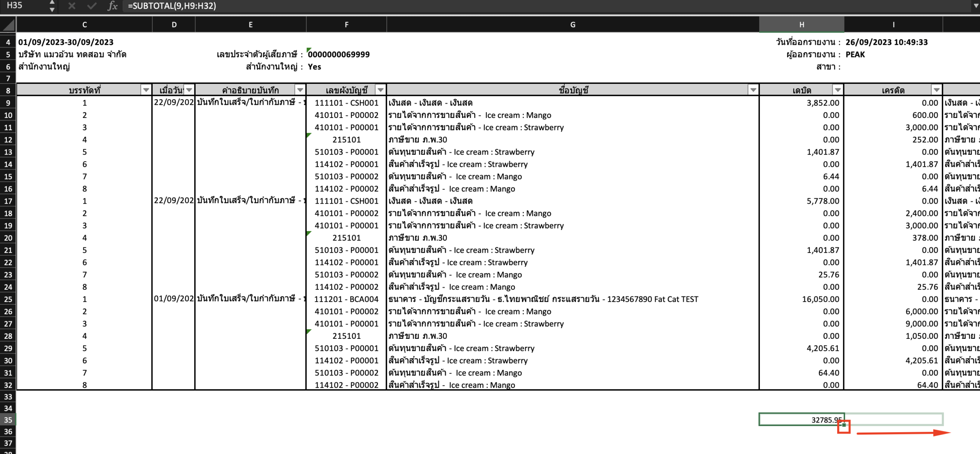Image resolution: width=980 pixels, height=454 pixels.
Task: Click the PEAK report issuer cell
Action: pos(855,54)
